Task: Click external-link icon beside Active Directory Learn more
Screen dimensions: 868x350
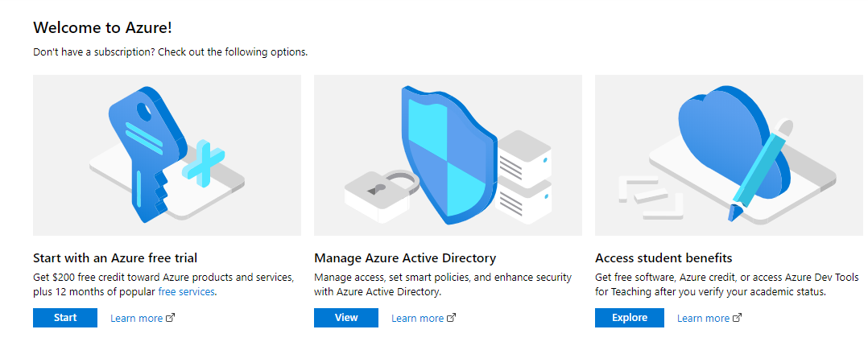Action: click(x=451, y=318)
